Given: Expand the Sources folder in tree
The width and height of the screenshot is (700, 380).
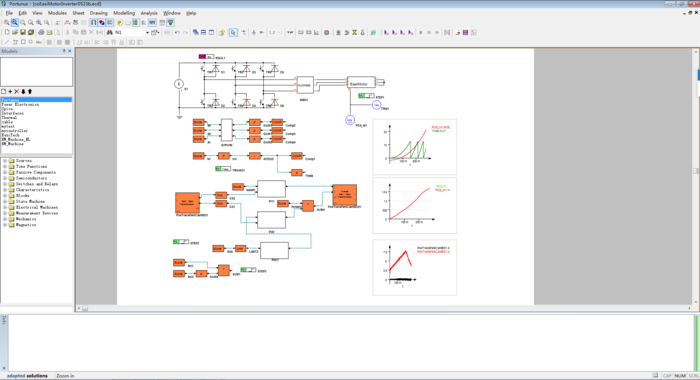Looking at the screenshot, I should (x=5, y=161).
